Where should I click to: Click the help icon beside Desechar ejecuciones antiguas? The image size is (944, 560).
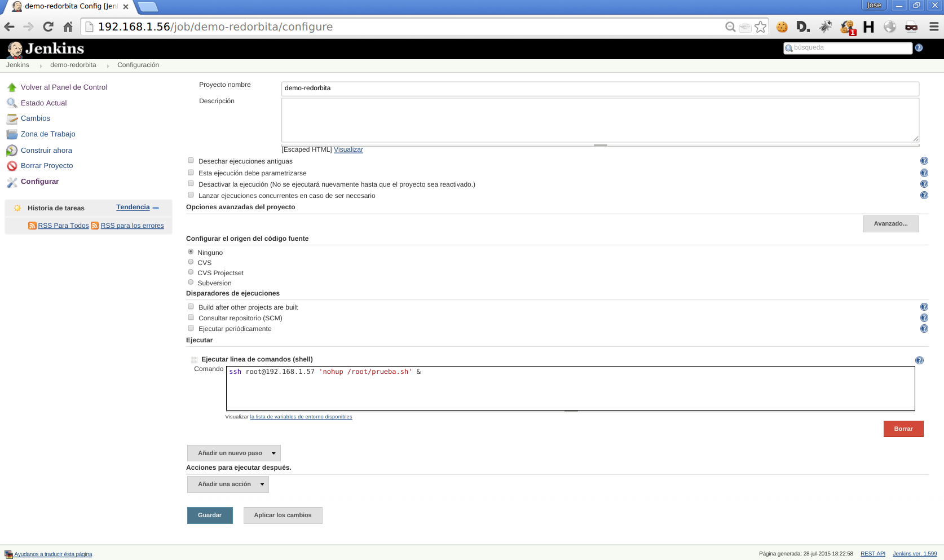tap(924, 161)
